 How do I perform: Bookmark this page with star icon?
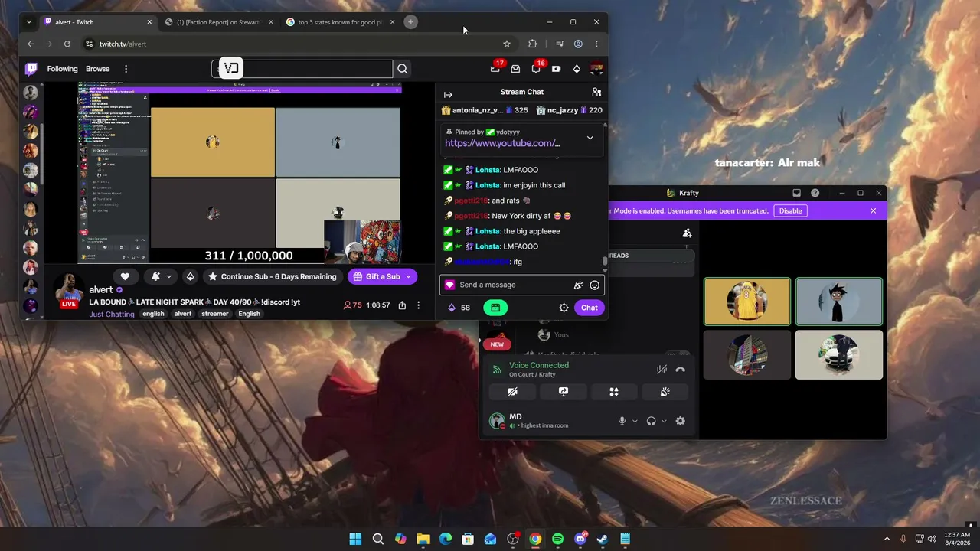[506, 44]
